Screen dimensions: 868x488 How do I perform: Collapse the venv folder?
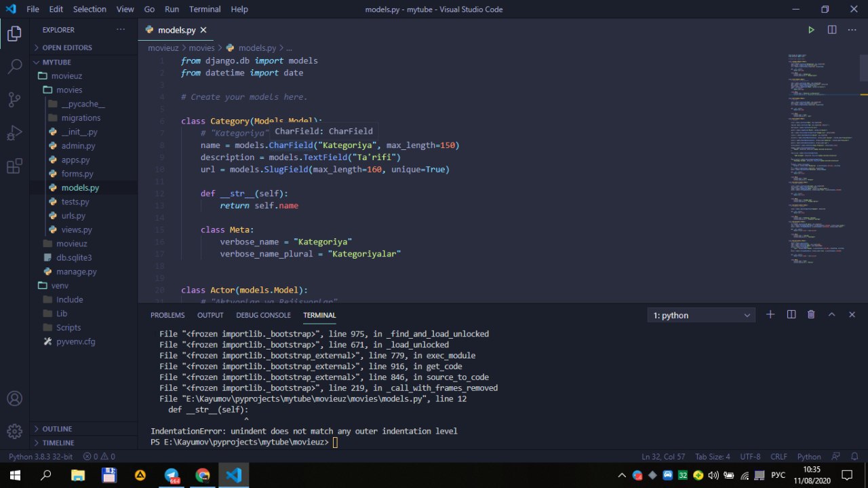[85, 285]
